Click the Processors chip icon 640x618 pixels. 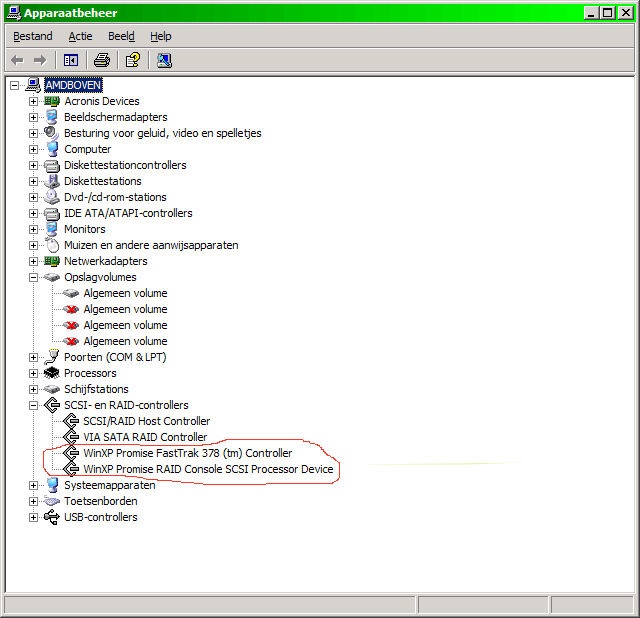tap(52, 373)
